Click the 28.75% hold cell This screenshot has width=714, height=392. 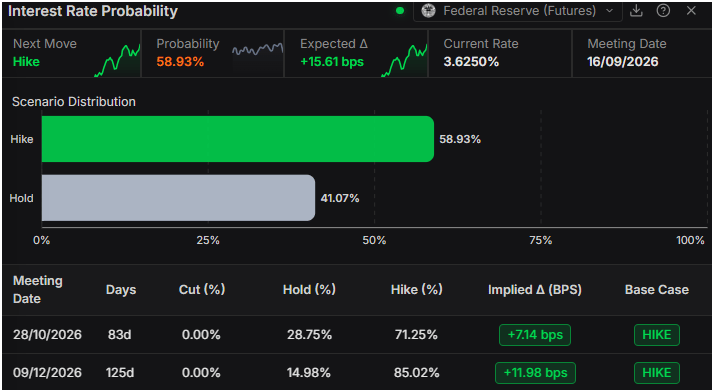pyautogui.click(x=309, y=335)
